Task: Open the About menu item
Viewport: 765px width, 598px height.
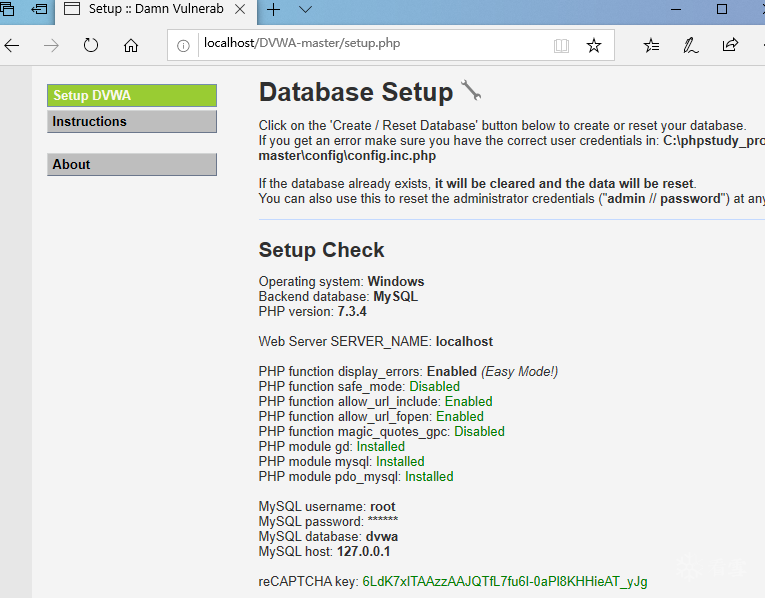Action: point(132,164)
